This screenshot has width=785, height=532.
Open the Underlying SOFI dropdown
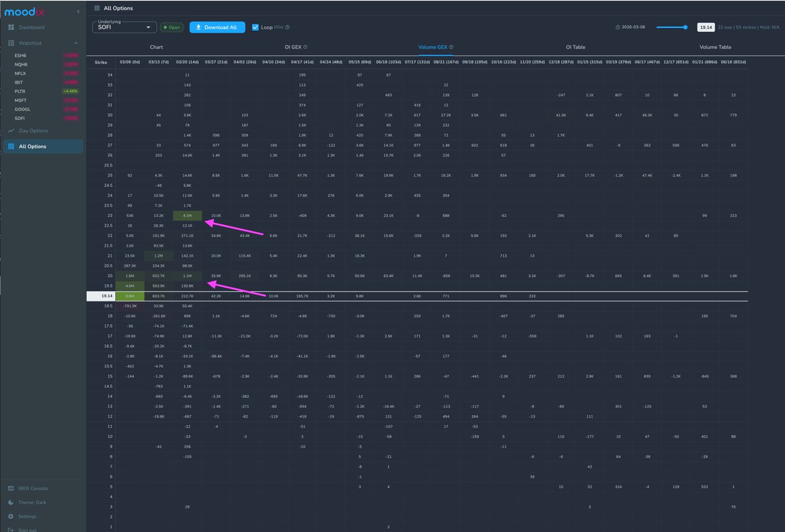(124, 27)
